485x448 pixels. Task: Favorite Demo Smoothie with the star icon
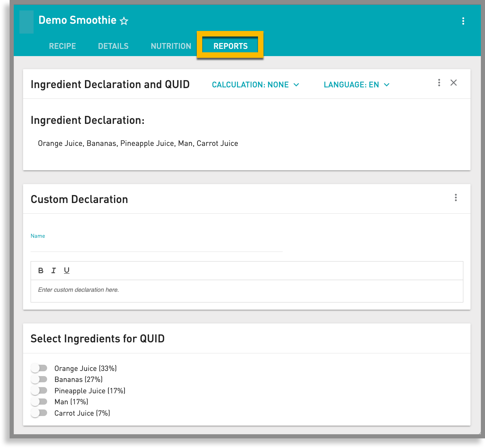pyautogui.click(x=124, y=21)
